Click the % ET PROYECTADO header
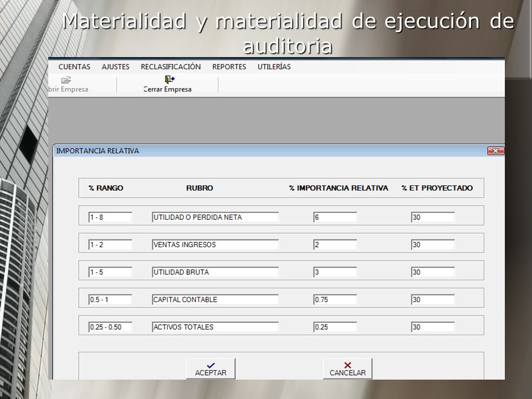Viewport: 532px width, 399px height. (437, 188)
